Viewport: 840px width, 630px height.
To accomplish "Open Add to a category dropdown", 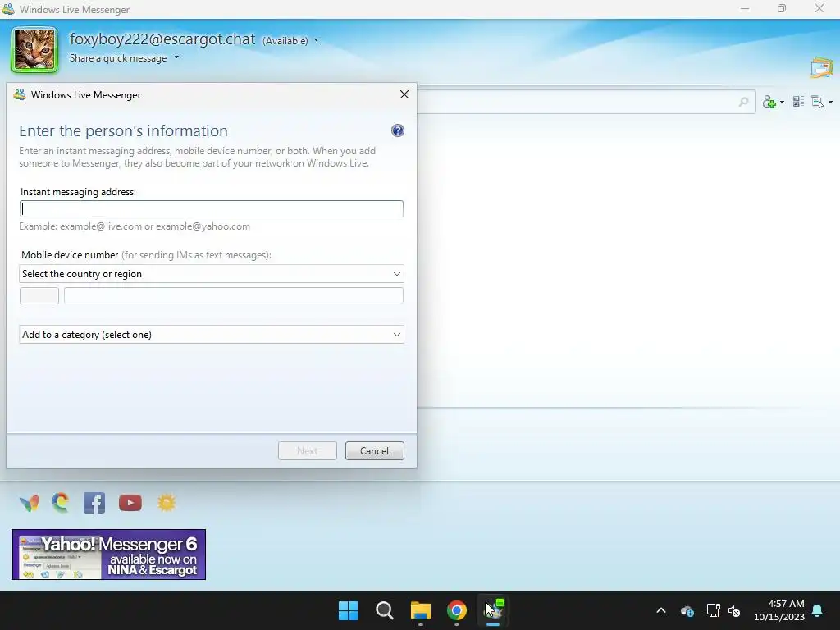I will point(211,335).
